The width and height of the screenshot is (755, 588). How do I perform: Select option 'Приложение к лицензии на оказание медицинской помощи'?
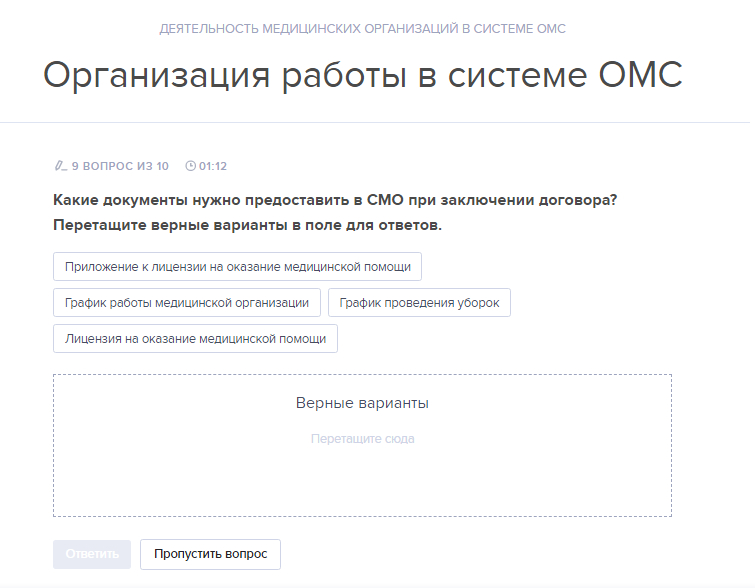(x=237, y=267)
